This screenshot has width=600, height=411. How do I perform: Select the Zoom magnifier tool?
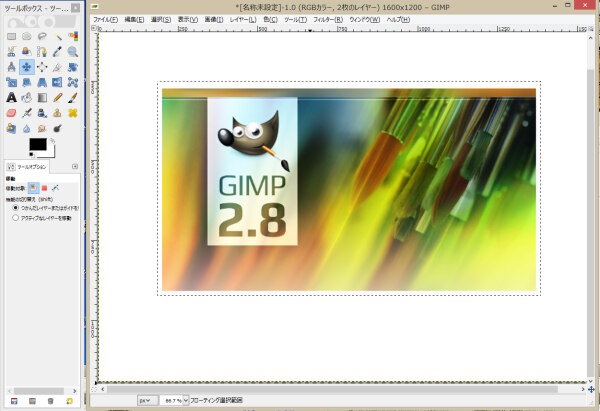[73, 52]
